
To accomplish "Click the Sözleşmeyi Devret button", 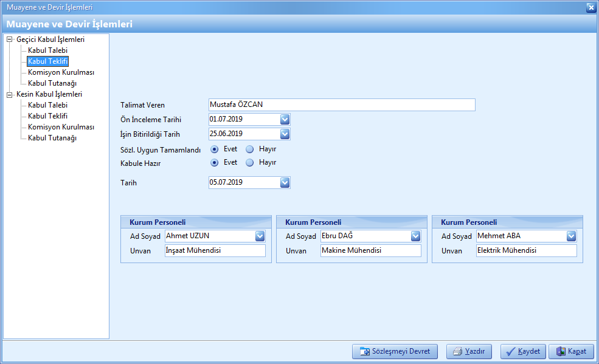I will (x=395, y=351).
